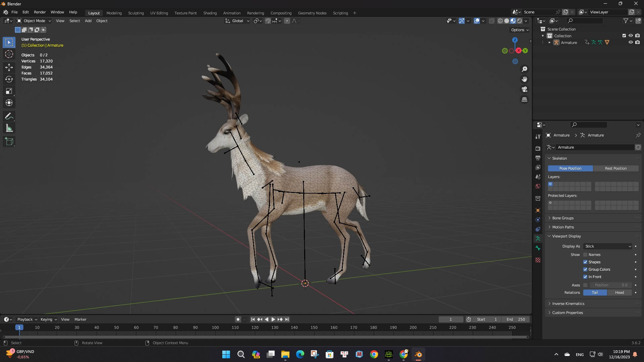Open Display As Stick dropdown
Viewport: 644px width, 362px height.
click(x=608, y=246)
